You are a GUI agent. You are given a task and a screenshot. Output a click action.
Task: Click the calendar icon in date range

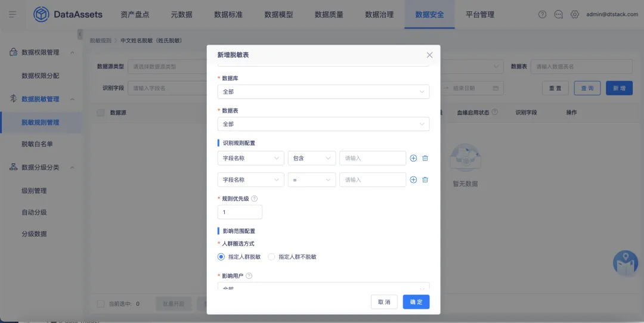point(496,88)
